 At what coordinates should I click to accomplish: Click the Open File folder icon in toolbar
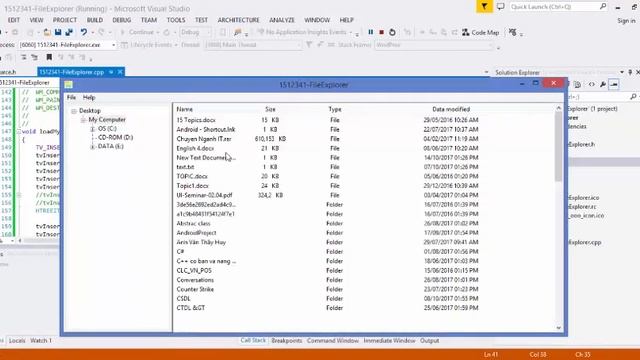(47, 32)
